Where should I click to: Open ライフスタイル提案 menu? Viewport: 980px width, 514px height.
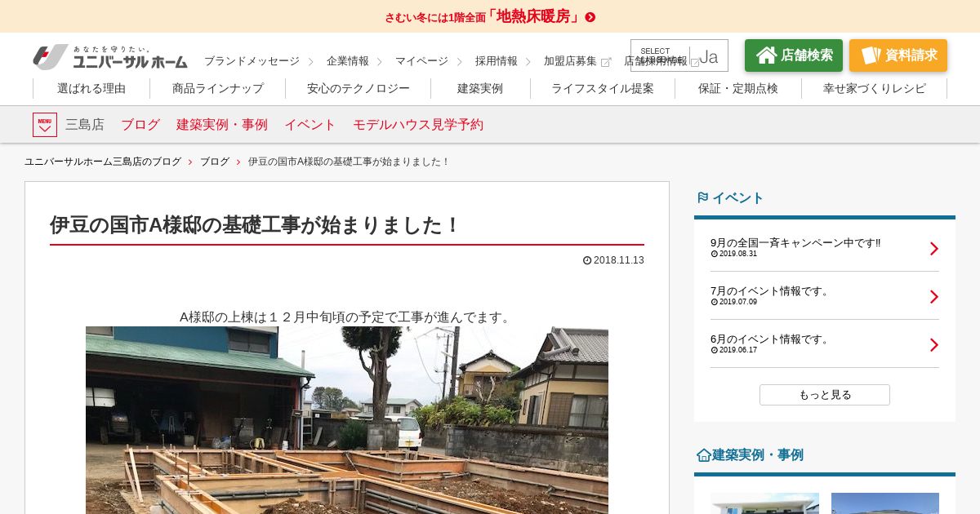click(x=603, y=89)
